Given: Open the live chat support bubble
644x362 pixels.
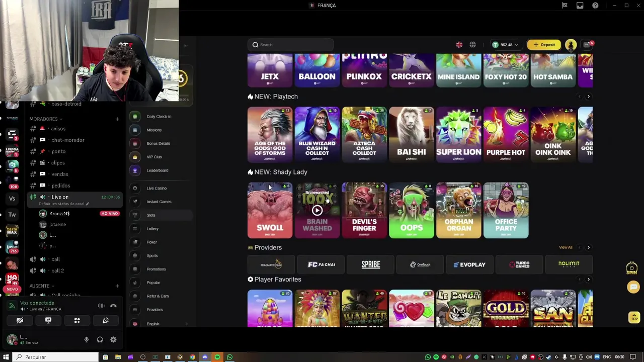Looking at the screenshot, I should point(633,287).
